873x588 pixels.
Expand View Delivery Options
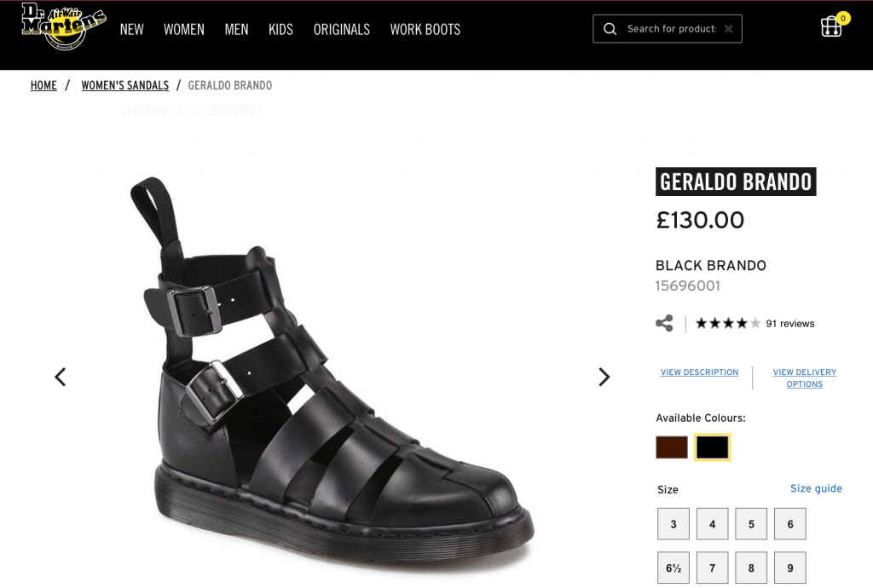click(805, 378)
